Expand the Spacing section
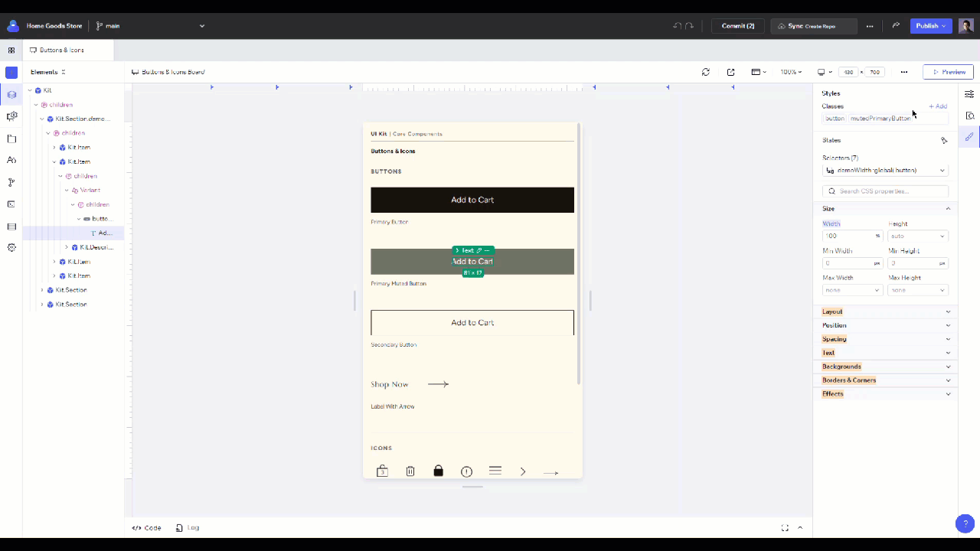This screenshot has width=980, height=551. pos(948,339)
